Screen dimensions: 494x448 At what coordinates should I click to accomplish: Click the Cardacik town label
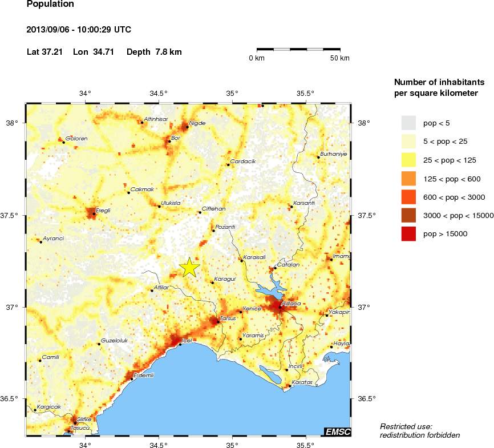click(x=243, y=161)
